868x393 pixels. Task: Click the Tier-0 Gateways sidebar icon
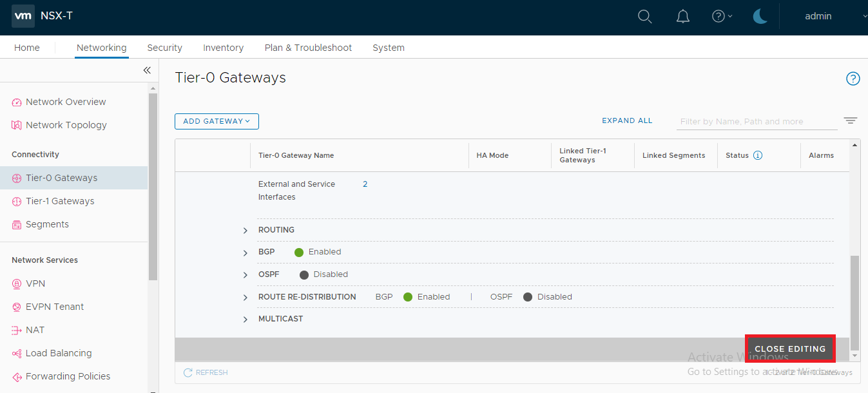click(17, 178)
